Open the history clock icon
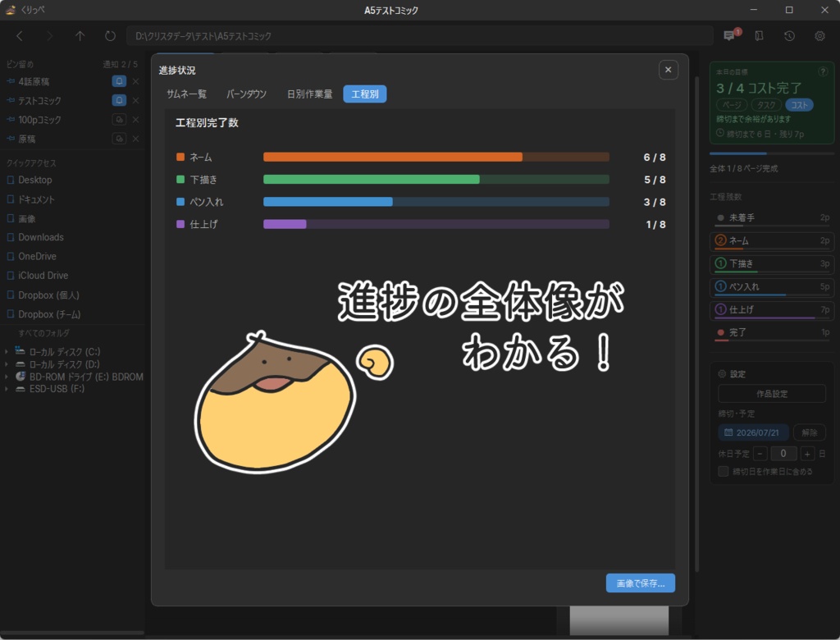 (x=789, y=36)
